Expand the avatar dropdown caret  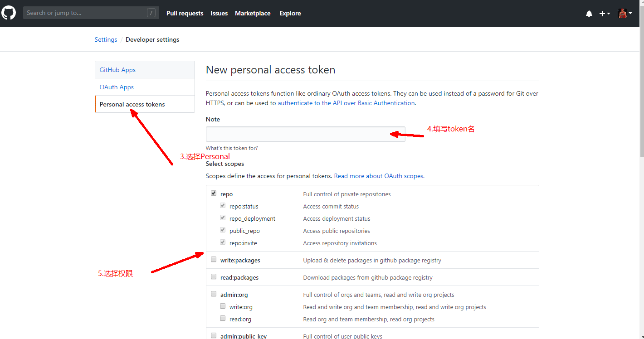click(x=631, y=14)
